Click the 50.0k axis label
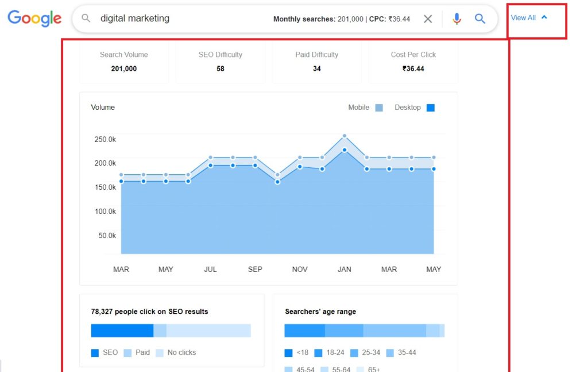The image size is (588, 372). [107, 236]
